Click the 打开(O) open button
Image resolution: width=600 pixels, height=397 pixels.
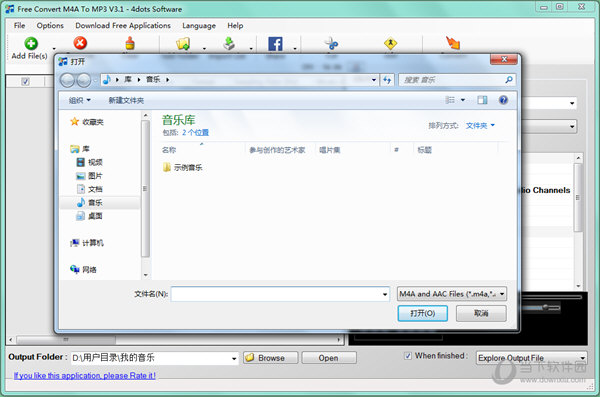tap(422, 313)
